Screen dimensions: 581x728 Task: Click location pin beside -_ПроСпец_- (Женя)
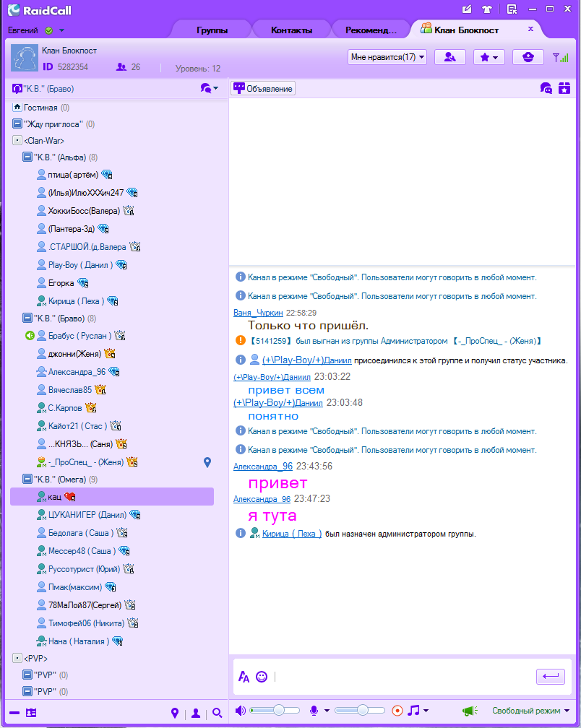[207, 462]
